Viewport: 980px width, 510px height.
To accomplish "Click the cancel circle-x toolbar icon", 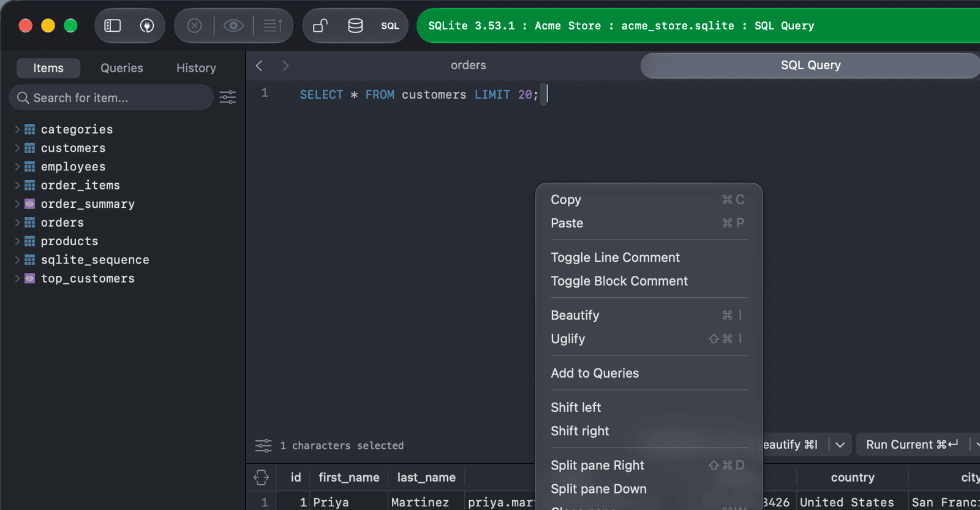I will (x=194, y=26).
